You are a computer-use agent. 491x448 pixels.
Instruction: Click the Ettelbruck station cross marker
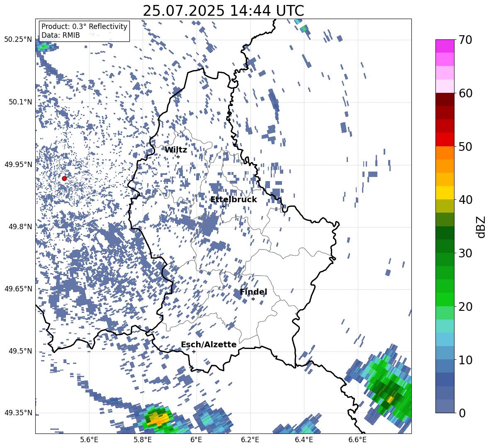pos(224,206)
